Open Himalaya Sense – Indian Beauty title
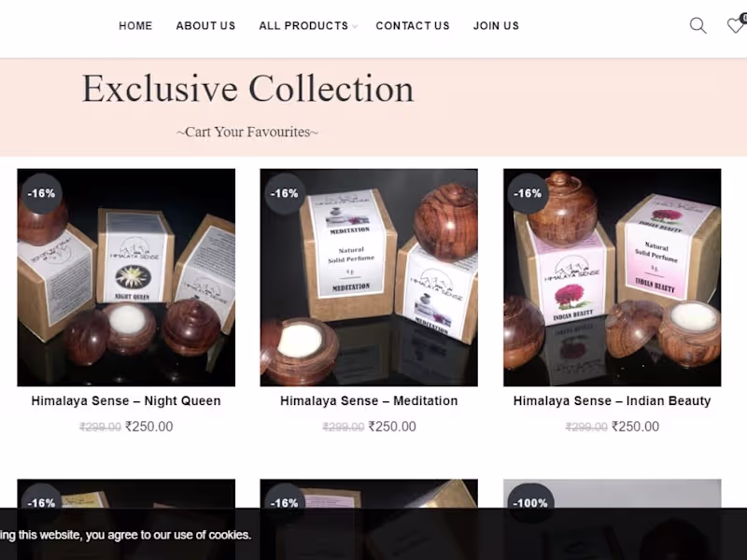The width and height of the screenshot is (747, 560). tap(613, 401)
